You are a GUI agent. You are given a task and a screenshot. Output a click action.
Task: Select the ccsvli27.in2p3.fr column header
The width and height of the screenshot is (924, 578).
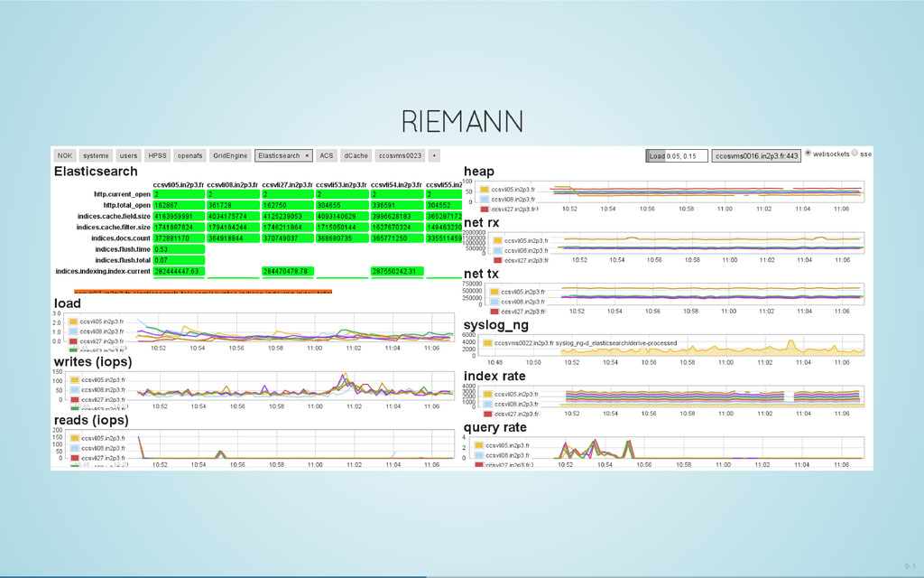tap(287, 184)
